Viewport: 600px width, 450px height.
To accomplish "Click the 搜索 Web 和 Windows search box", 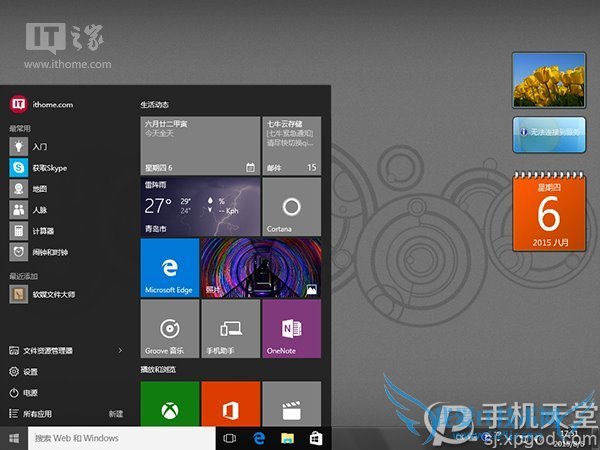I will point(122,438).
